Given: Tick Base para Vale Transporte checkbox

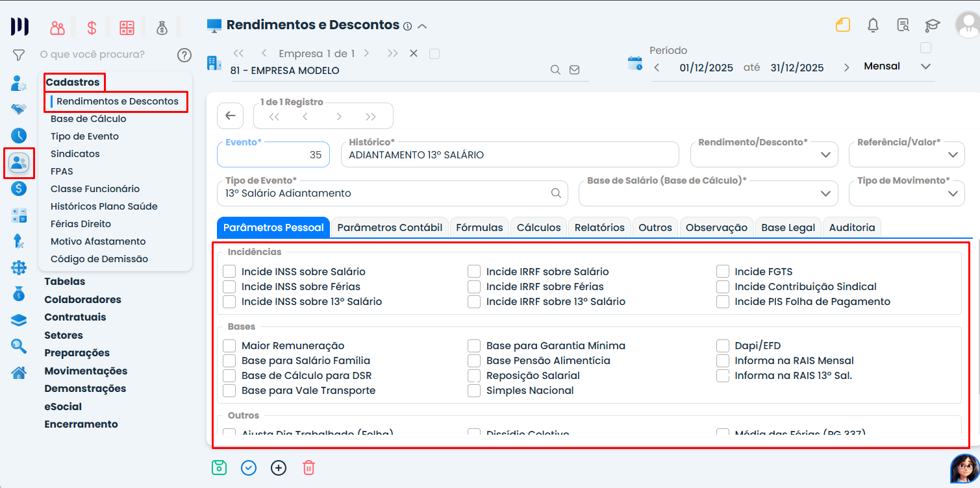Looking at the screenshot, I should tap(229, 390).
